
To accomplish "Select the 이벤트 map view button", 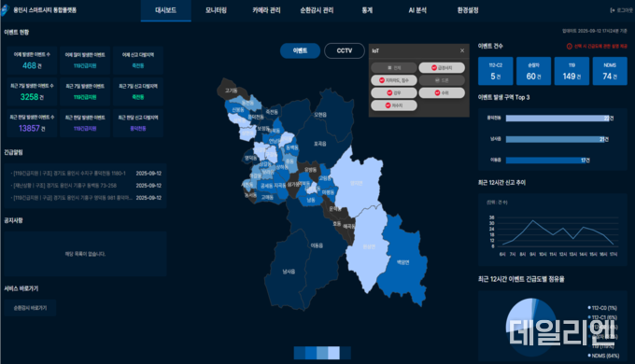I will 300,50.
